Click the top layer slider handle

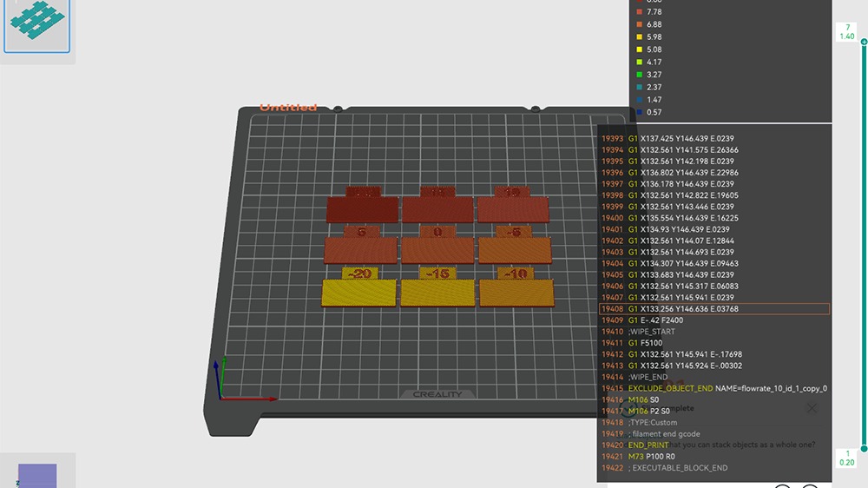[x=864, y=41]
